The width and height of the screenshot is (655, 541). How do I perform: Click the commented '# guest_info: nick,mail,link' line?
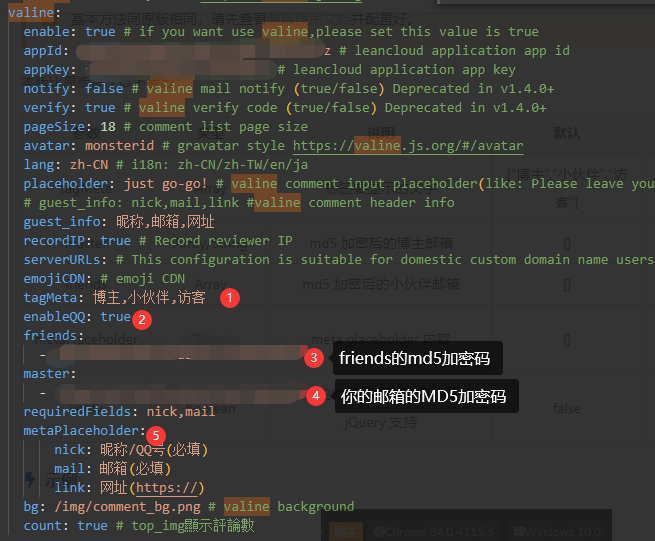coord(131,203)
